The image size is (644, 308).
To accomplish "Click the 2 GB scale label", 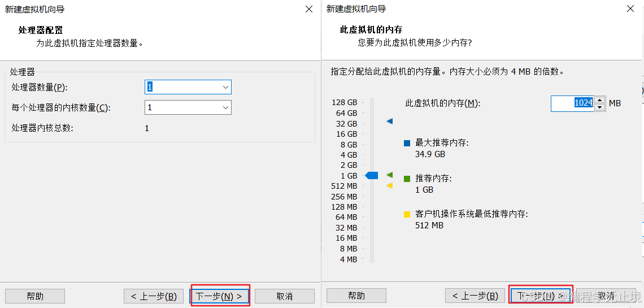I will pos(349,165).
